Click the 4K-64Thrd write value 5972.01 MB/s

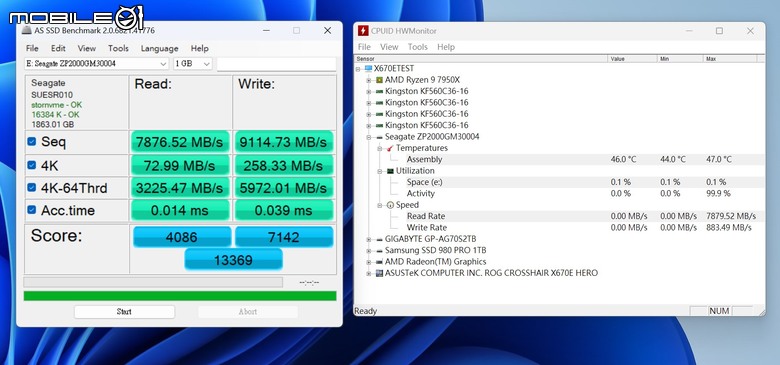tap(284, 188)
